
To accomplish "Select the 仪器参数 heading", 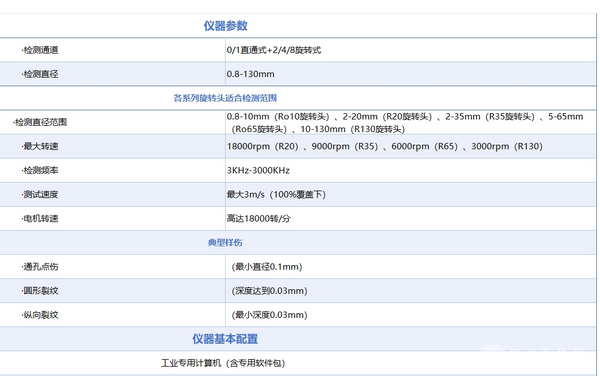I will (225, 26).
